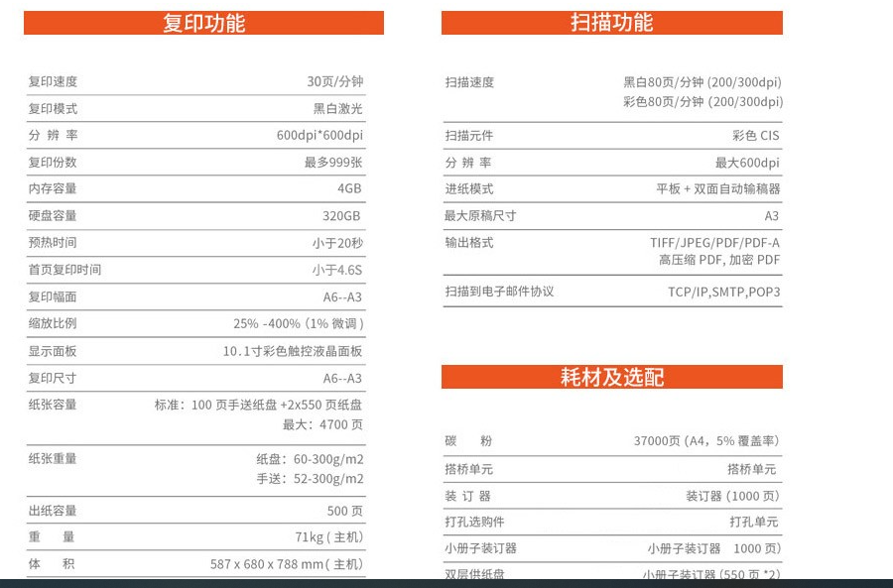Click the value 小于20秒
893x588 pixels.
337,243
